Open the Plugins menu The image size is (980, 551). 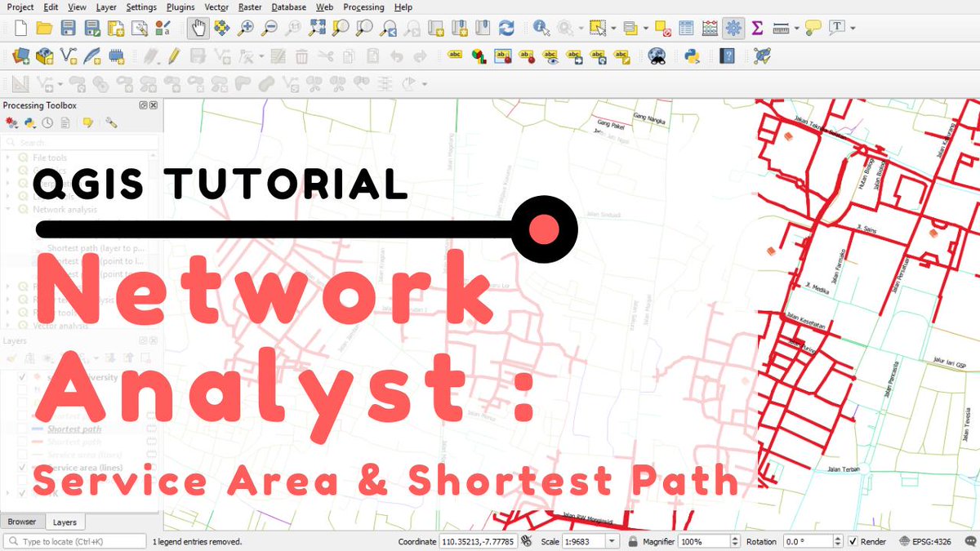(180, 7)
